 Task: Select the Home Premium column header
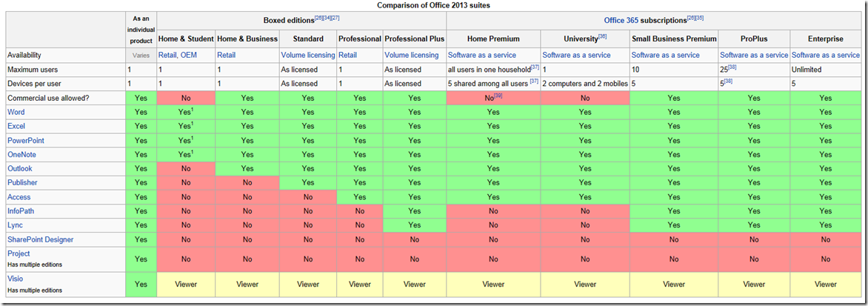point(493,39)
